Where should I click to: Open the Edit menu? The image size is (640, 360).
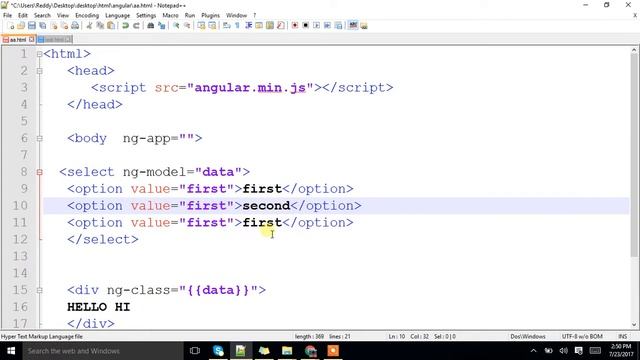(23, 15)
